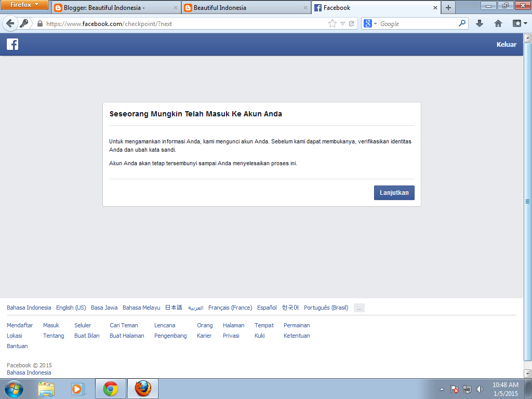Open the Bookmarks menu icon
532x399 pixels.
click(517, 23)
